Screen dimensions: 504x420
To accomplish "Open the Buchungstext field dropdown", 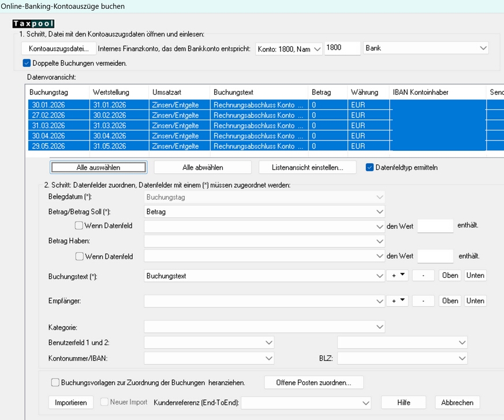I will (x=264, y=276).
